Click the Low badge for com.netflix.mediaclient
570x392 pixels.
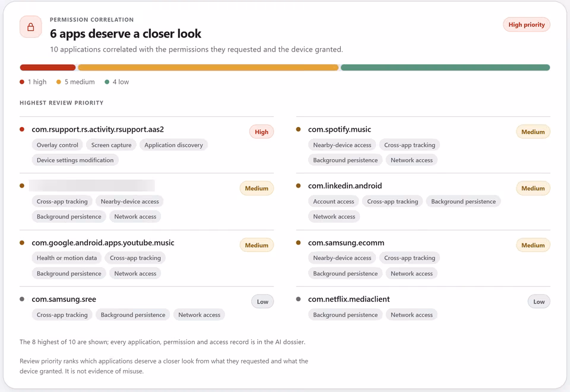(x=539, y=302)
